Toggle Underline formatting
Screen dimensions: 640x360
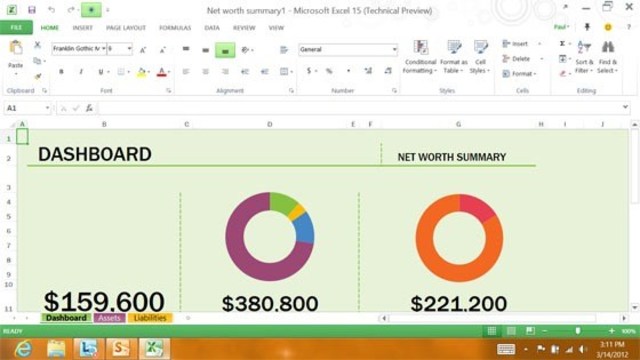(100, 72)
